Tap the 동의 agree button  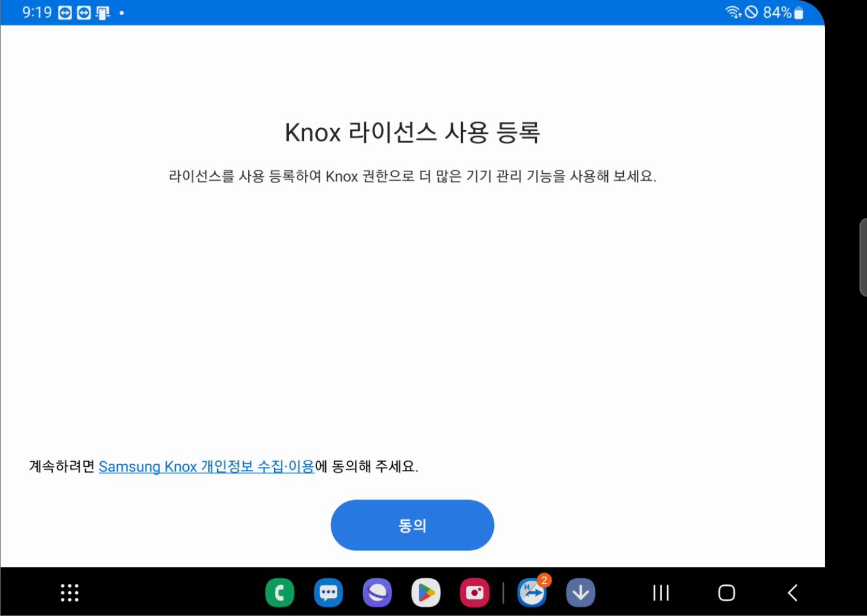(412, 525)
